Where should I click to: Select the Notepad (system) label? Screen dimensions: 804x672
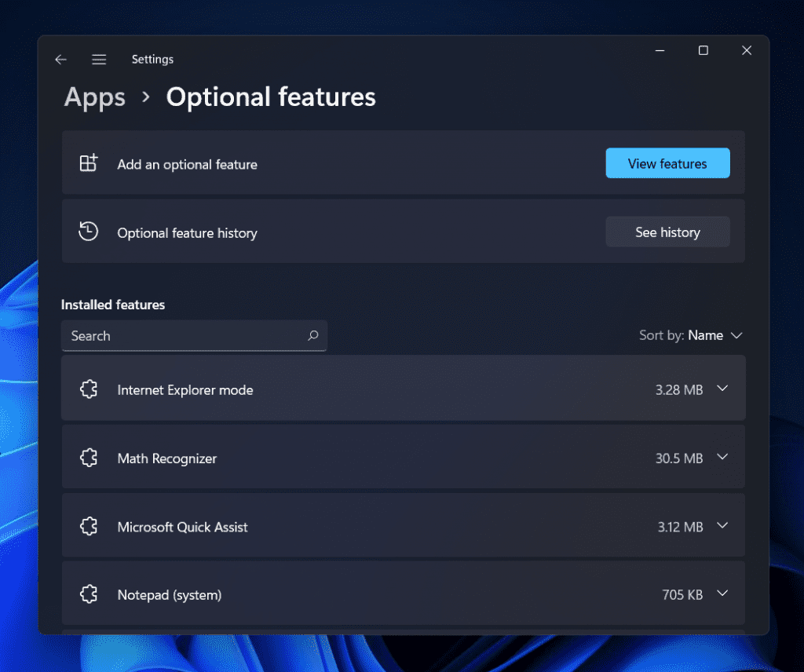click(x=170, y=595)
